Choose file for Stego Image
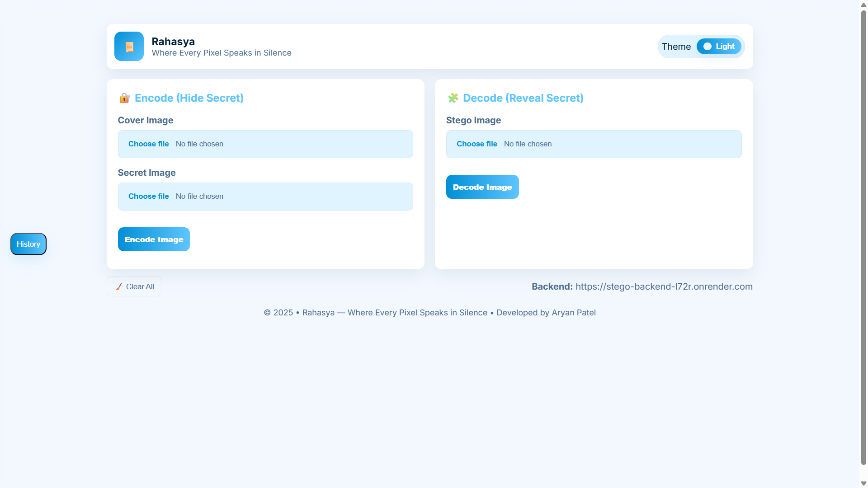The width and height of the screenshot is (868, 488). pyautogui.click(x=476, y=144)
